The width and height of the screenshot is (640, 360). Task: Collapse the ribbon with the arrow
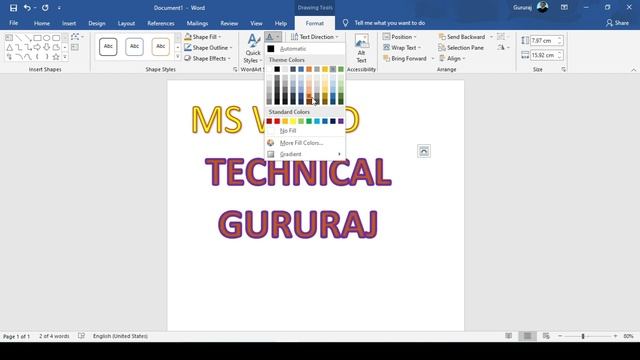coord(633,70)
